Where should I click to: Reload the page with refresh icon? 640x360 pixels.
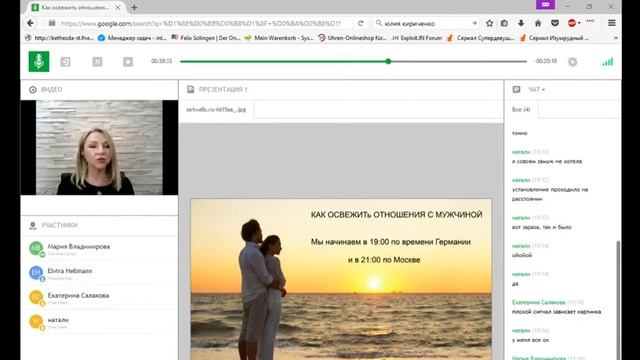coord(360,24)
